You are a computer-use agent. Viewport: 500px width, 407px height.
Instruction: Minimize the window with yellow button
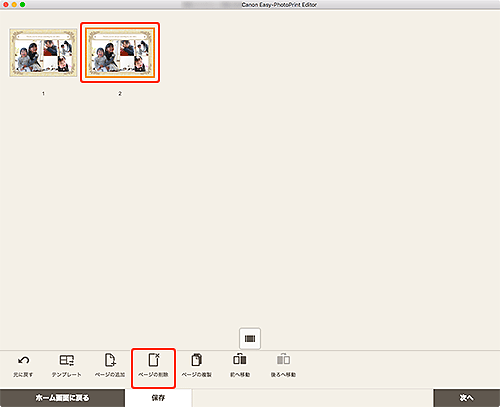(14, 5)
